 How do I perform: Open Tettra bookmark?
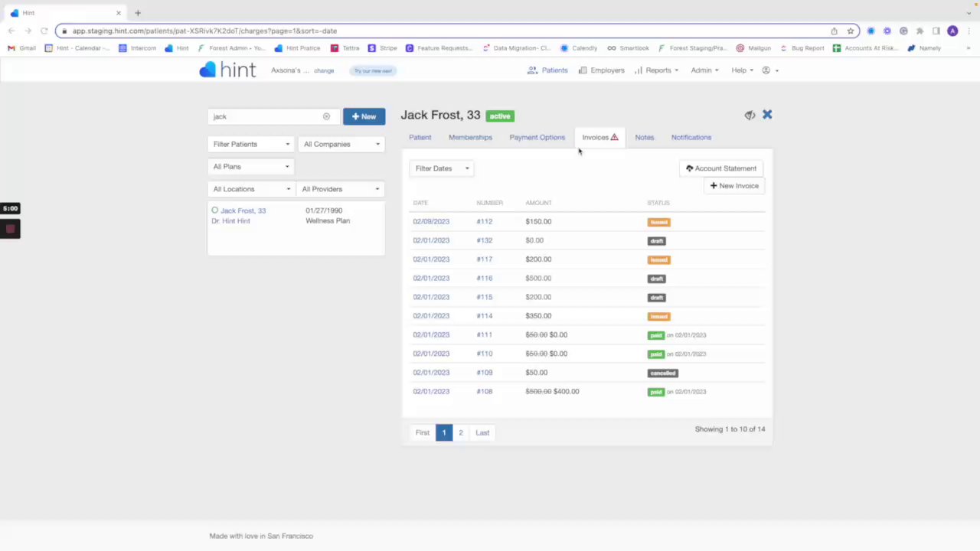click(x=345, y=48)
